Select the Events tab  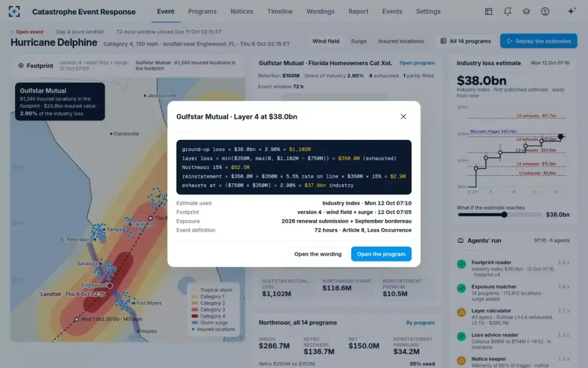click(392, 11)
